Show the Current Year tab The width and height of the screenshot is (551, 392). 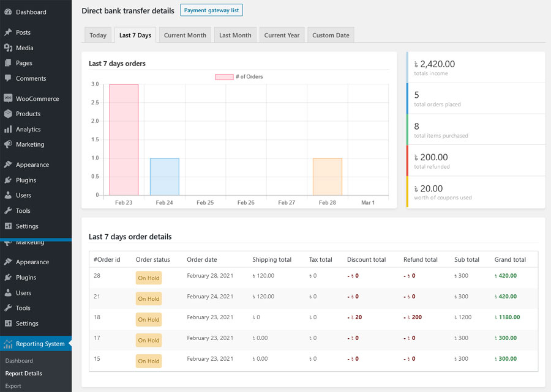[282, 35]
